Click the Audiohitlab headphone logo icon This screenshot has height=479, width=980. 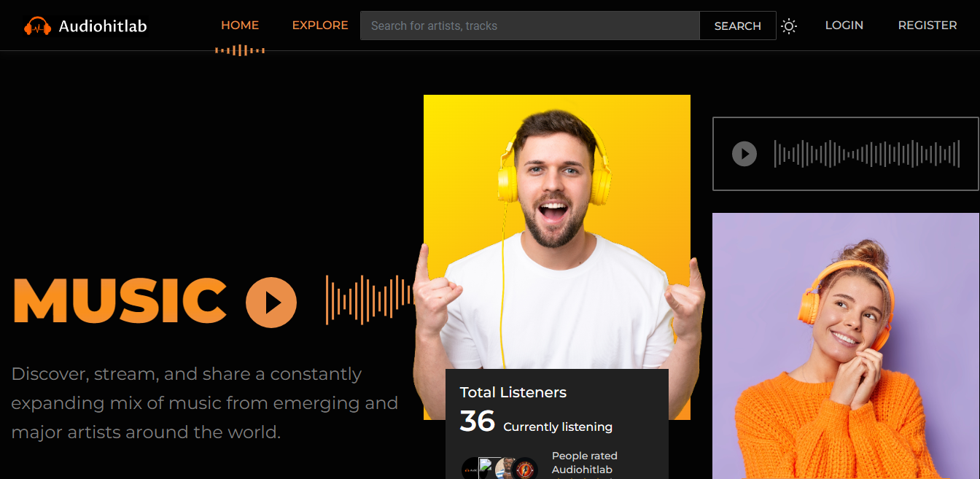point(37,26)
